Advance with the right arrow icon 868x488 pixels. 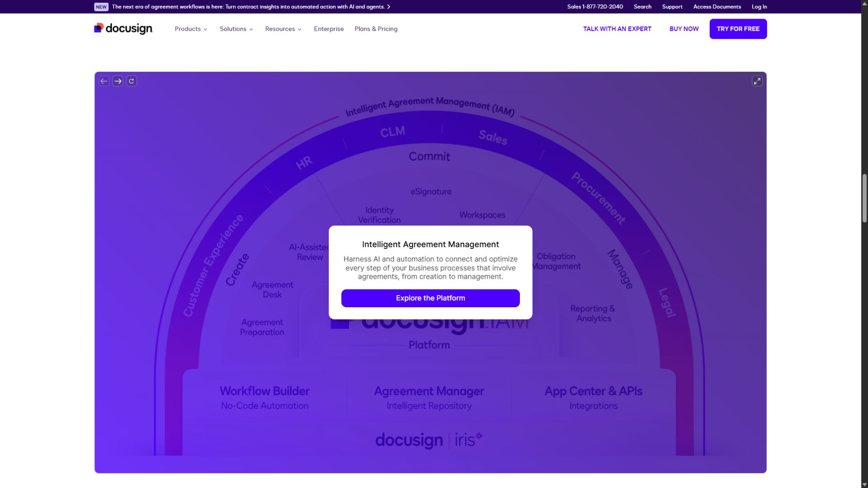(118, 81)
